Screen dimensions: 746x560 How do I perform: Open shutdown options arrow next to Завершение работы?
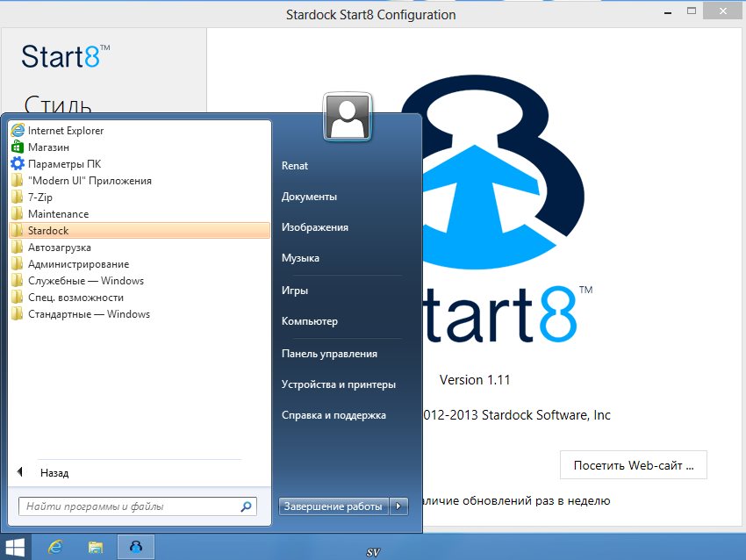click(x=399, y=506)
